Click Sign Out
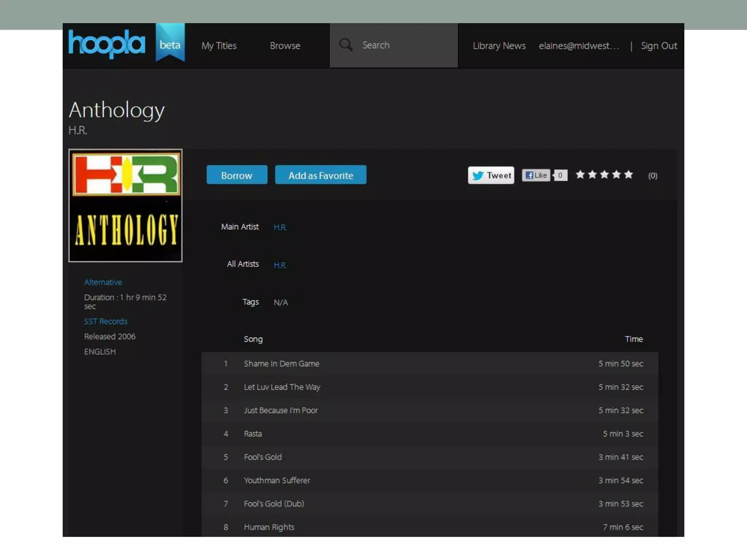 (658, 46)
